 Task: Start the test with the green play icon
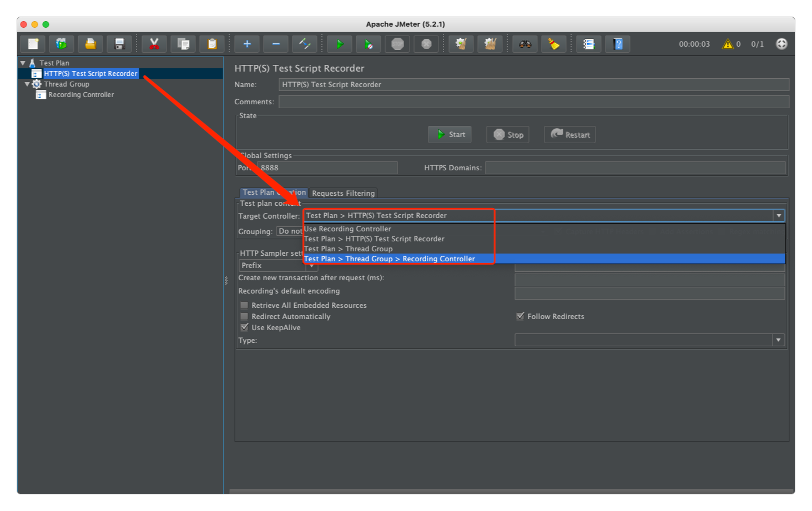pos(340,44)
